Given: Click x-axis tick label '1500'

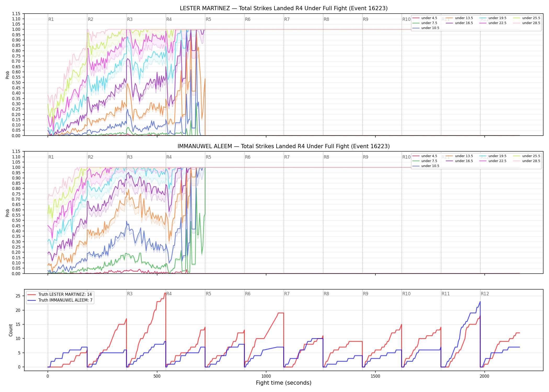Looking at the screenshot, I should 375,376.
